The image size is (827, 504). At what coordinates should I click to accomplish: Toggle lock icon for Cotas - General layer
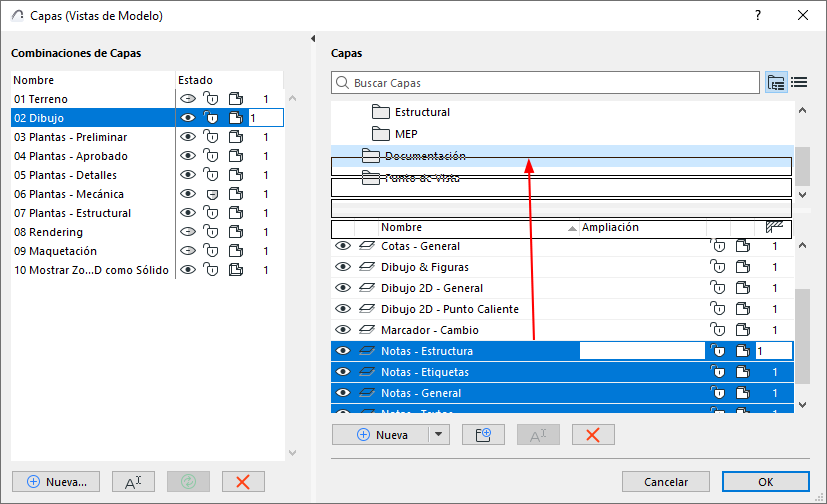point(718,246)
